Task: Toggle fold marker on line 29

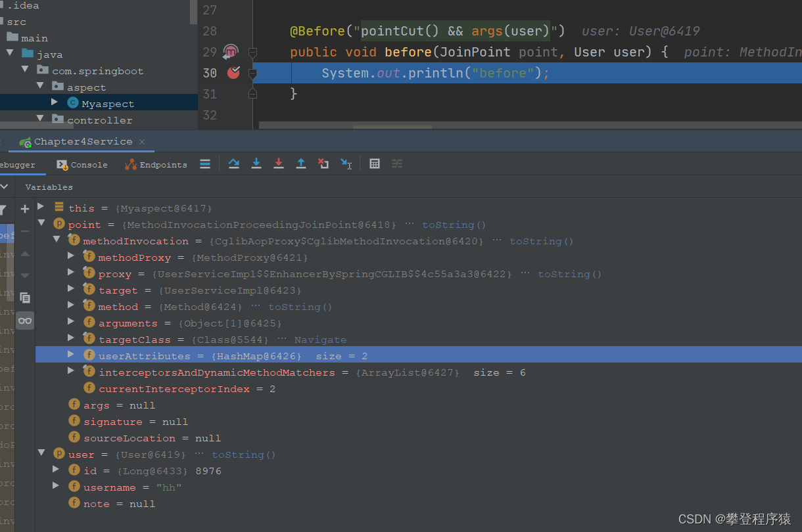Action: click(252, 52)
